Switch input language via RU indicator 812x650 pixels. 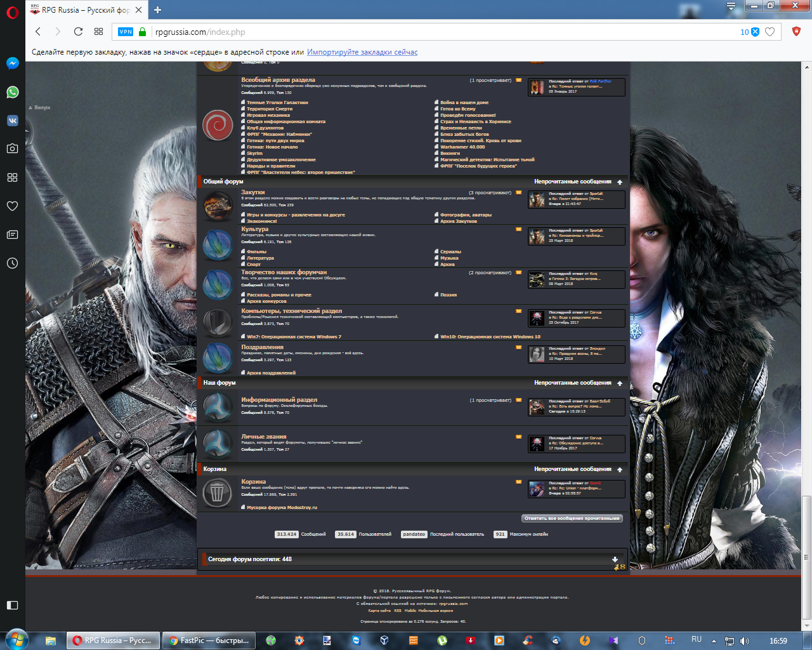pos(697,640)
